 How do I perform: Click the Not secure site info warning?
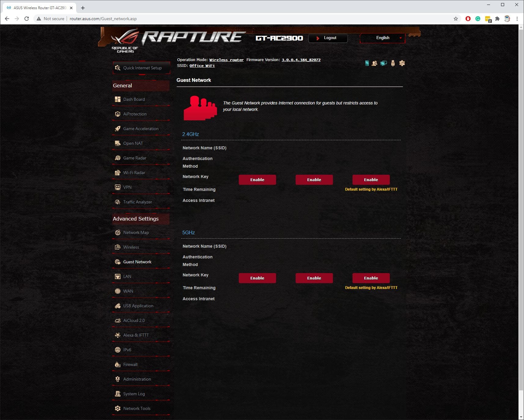coord(50,19)
